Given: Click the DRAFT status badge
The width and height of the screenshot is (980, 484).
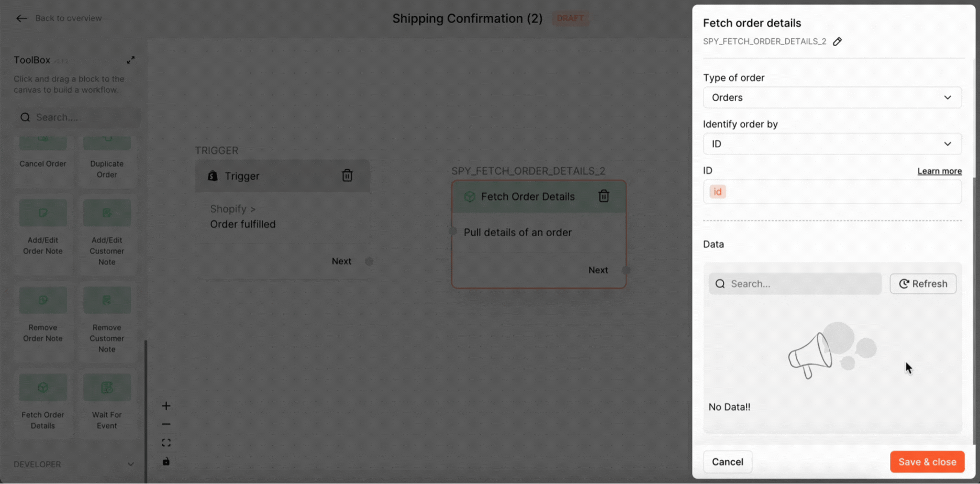Looking at the screenshot, I should pyautogui.click(x=570, y=18).
